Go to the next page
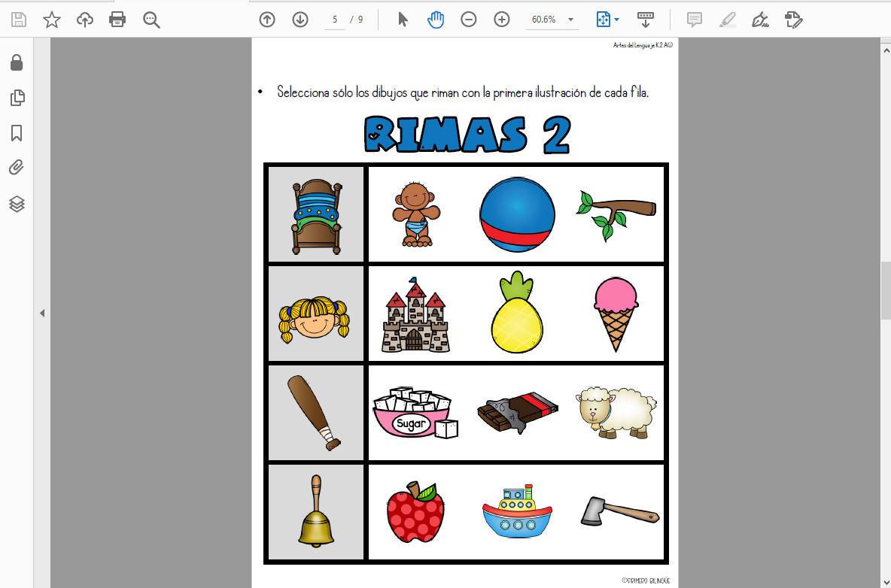The width and height of the screenshot is (891, 588). 300,20
